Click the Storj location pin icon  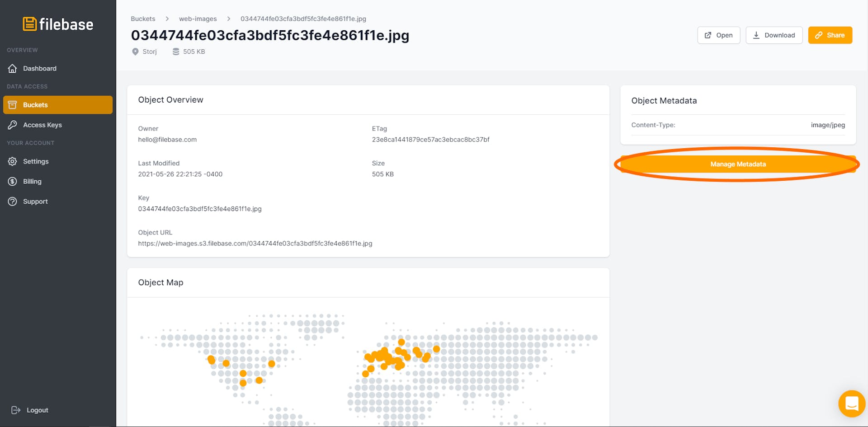pyautogui.click(x=135, y=52)
